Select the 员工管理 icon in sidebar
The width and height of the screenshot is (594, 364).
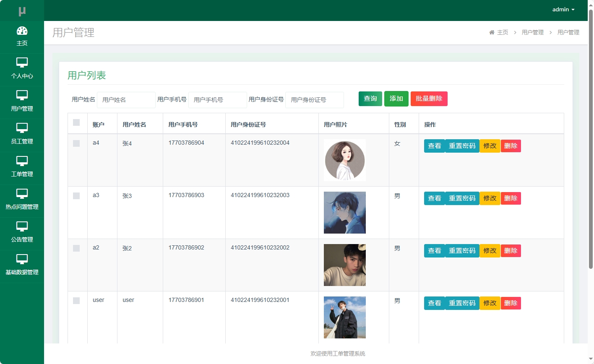22,128
